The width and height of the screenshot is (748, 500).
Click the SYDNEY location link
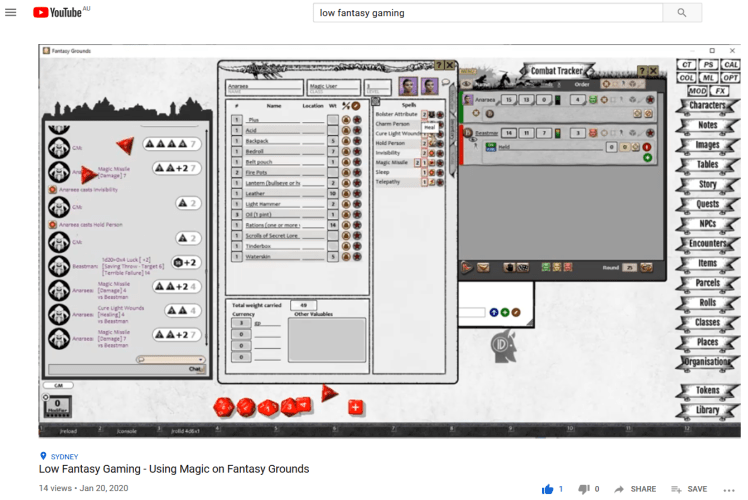pos(64,456)
